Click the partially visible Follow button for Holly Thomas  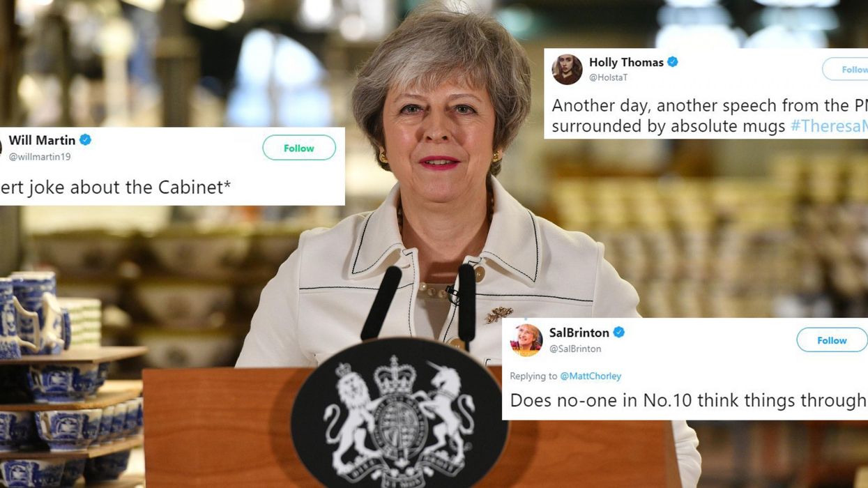click(845, 70)
